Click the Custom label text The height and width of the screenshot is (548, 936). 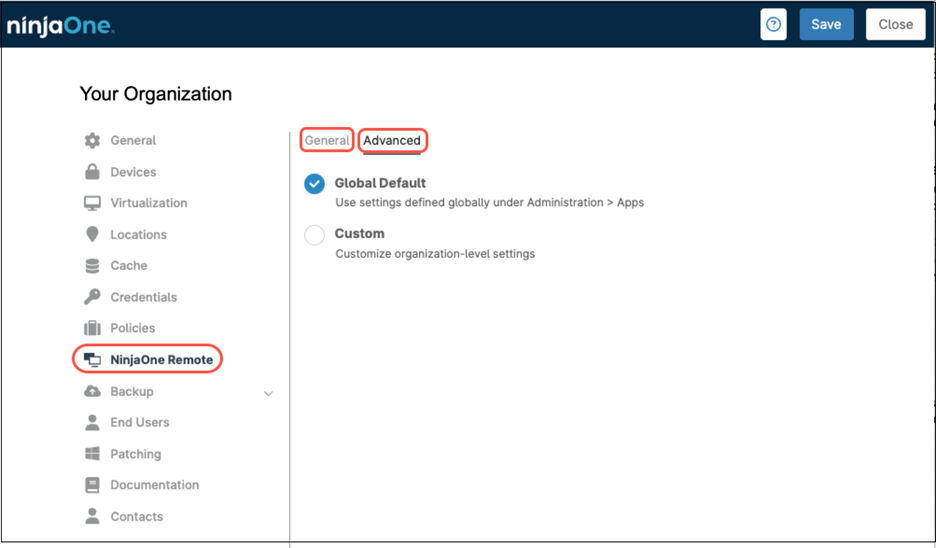tap(359, 233)
